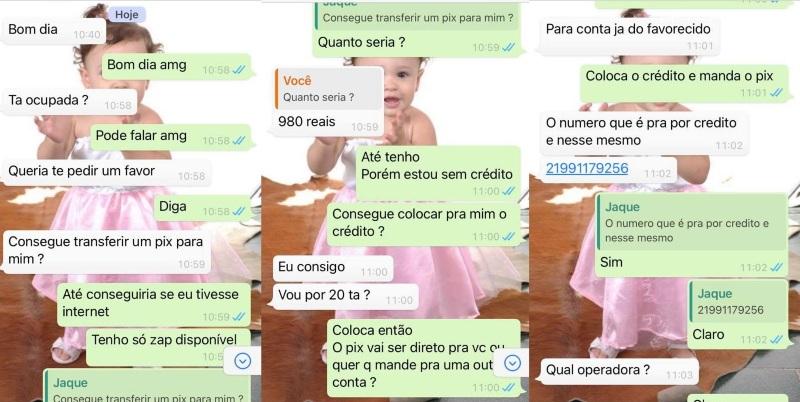Open phone number link 21991179256
The height and width of the screenshot is (402, 800).
[x=587, y=168]
